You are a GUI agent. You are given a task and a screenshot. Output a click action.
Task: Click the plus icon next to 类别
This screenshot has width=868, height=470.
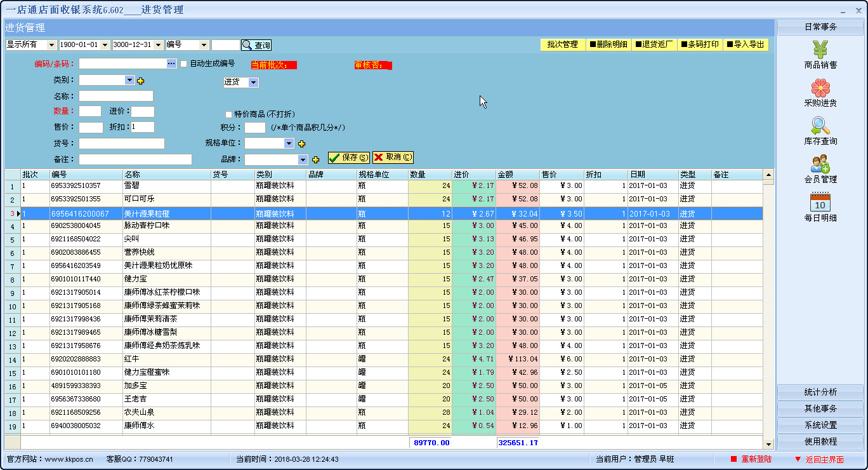(x=141, y=81)
